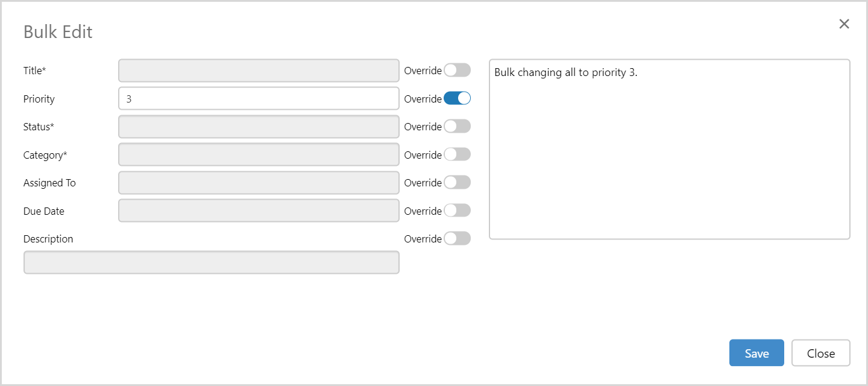Click the Assigned To field
The width and height of the screenshot is (868, 386).
click(259, 183)
